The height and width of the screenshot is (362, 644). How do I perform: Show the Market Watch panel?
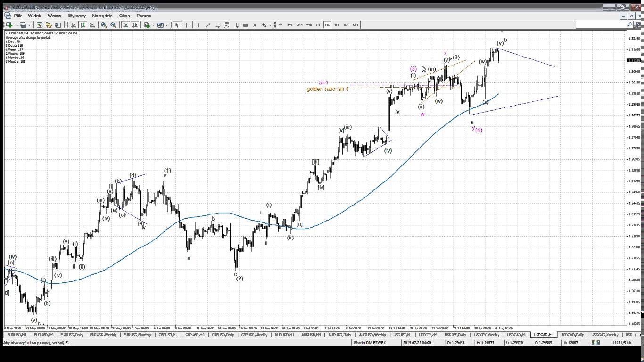coord(40,25)
